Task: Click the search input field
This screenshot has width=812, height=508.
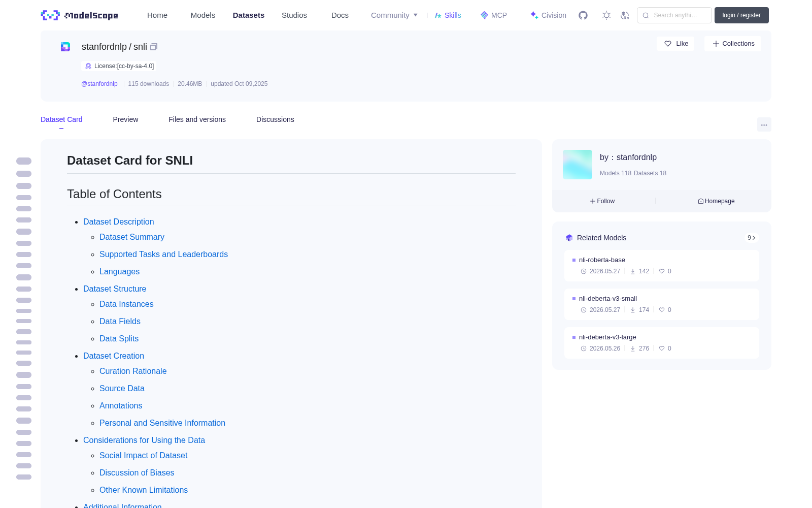Action: pos(674,15)
